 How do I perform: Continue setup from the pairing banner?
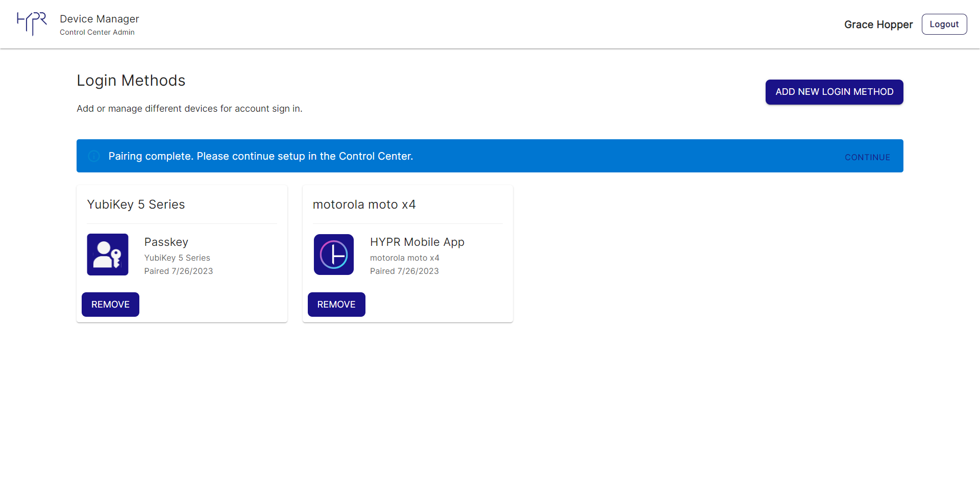pyautogui.click(x=867, y=157)
